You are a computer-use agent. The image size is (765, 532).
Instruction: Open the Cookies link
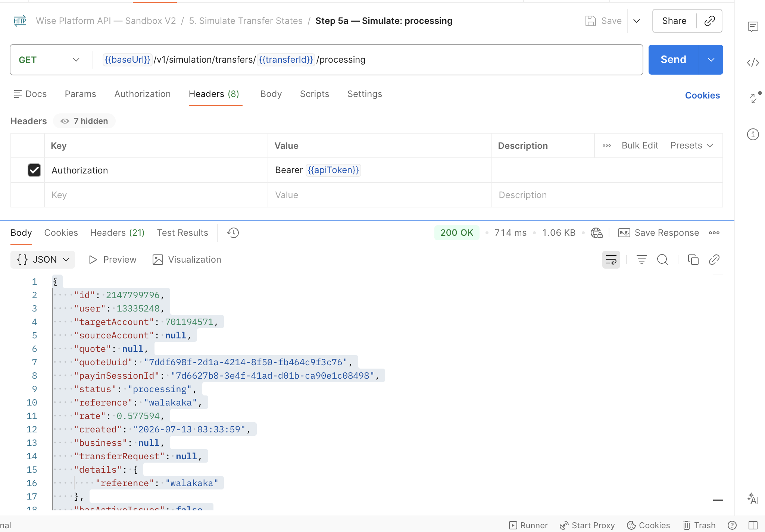tap(702, 96)
